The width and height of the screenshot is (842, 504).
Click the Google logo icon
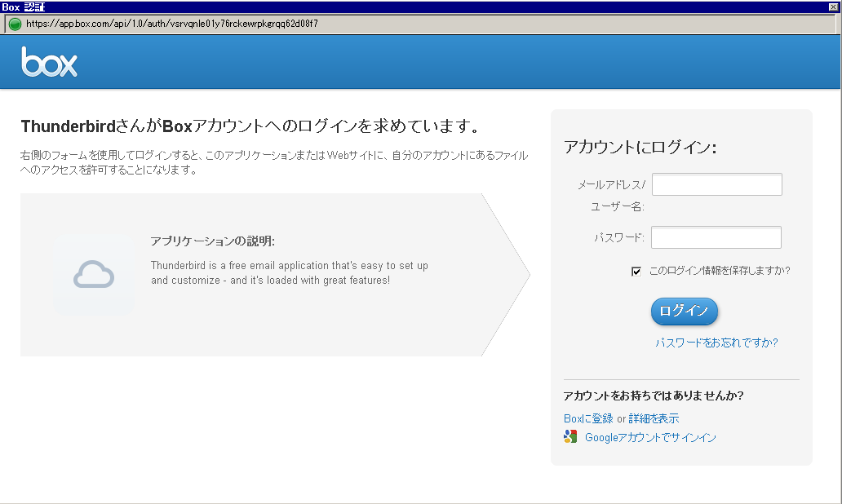coord(570,436)
